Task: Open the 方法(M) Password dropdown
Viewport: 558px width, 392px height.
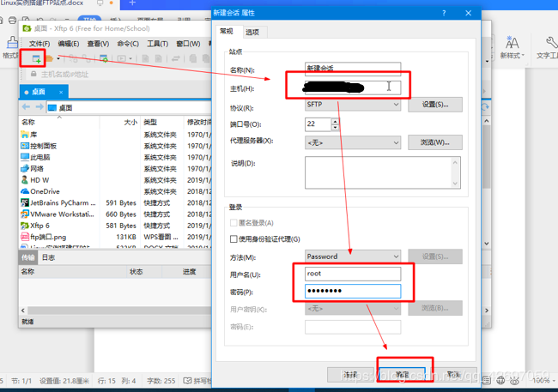Action: coord(353,256)
